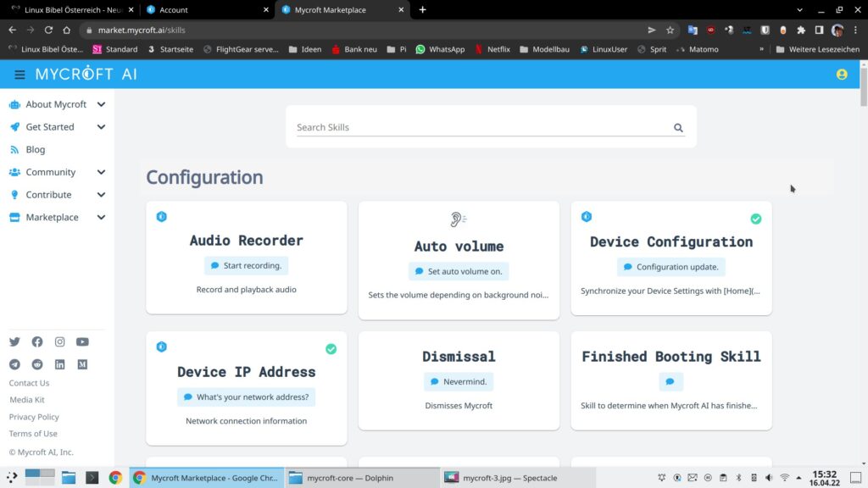Go to Chrome home page button
Viewport: 868px width, 488px height.
click(x=66, y=30)
